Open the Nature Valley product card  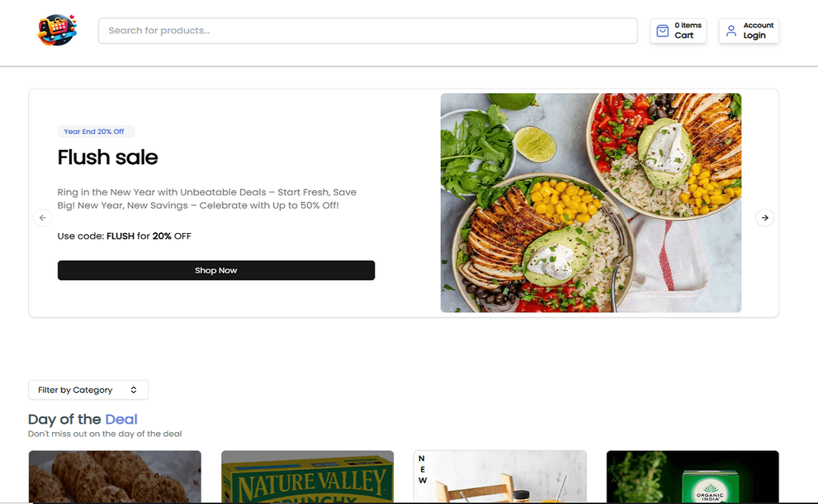308,478
